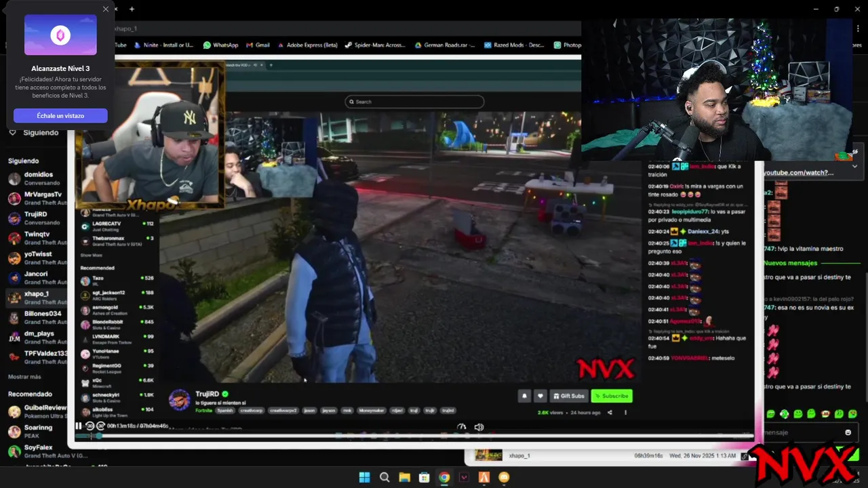
Task: Open recommended channel xQc
Action: (117, 383)
